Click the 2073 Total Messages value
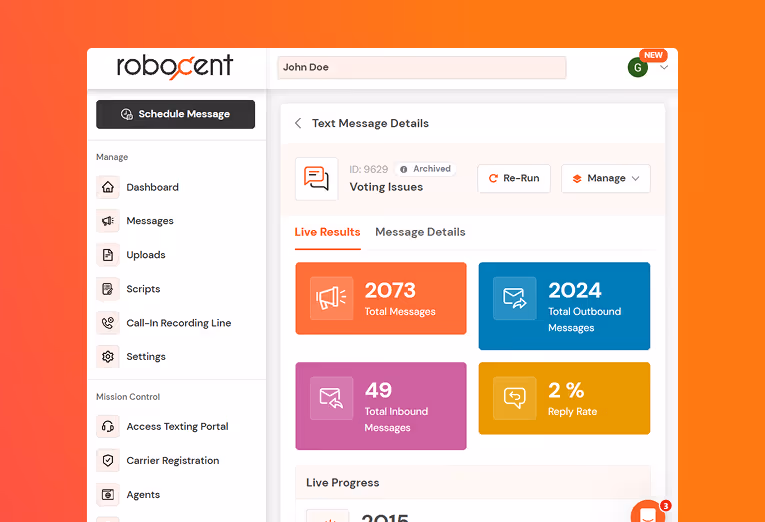Screen dimensions: 765x522 pos(390,291)
